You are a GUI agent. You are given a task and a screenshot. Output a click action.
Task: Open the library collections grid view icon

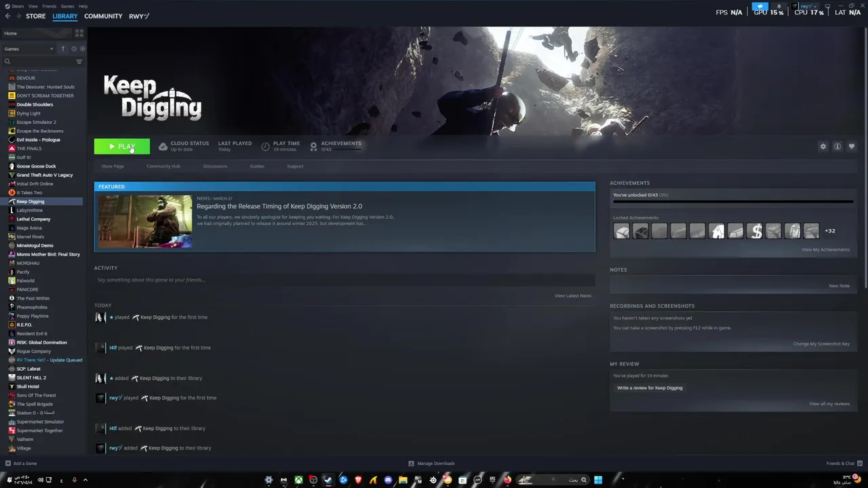(79, 33)
